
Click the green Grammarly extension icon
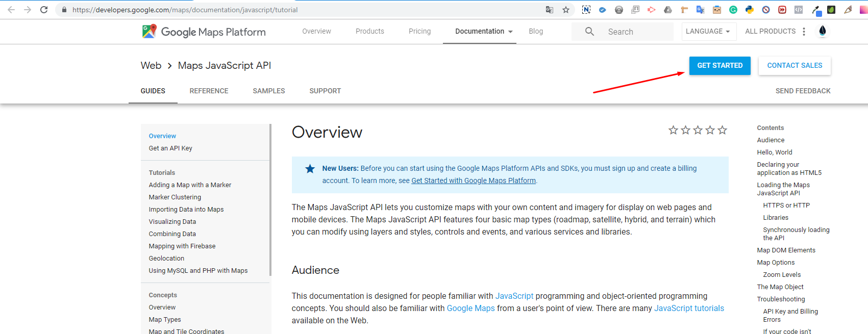[733, 10]
